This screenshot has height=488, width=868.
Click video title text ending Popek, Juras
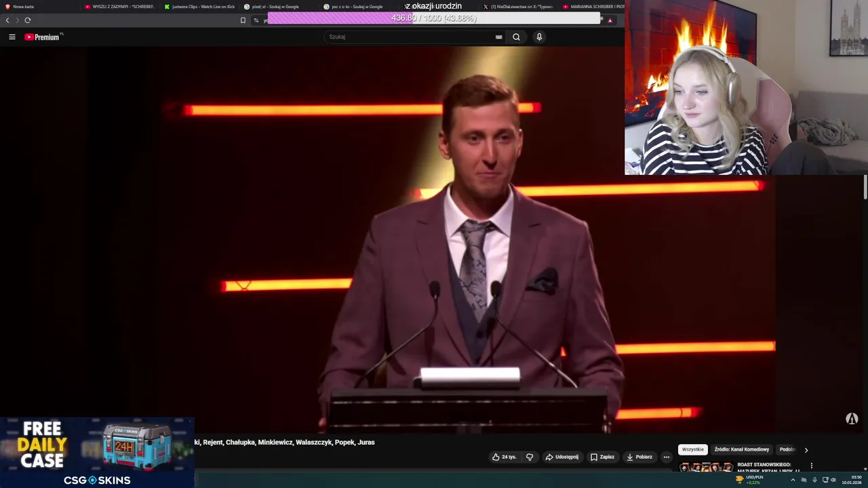tap(285, 442)
